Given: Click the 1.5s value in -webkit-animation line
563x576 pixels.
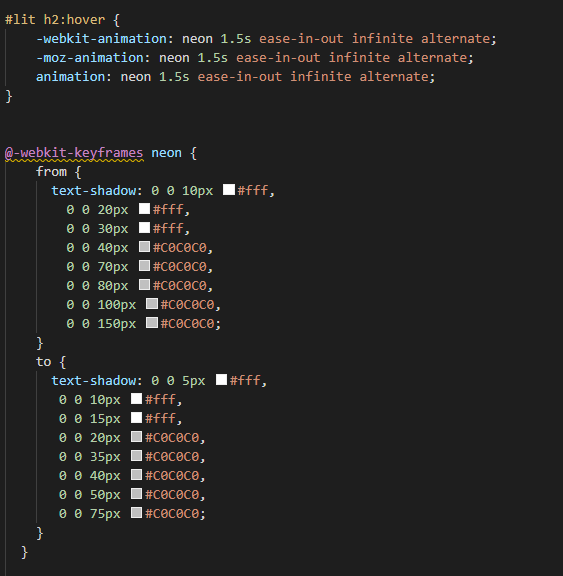Looking at the screenshot, I should (235, 39).
